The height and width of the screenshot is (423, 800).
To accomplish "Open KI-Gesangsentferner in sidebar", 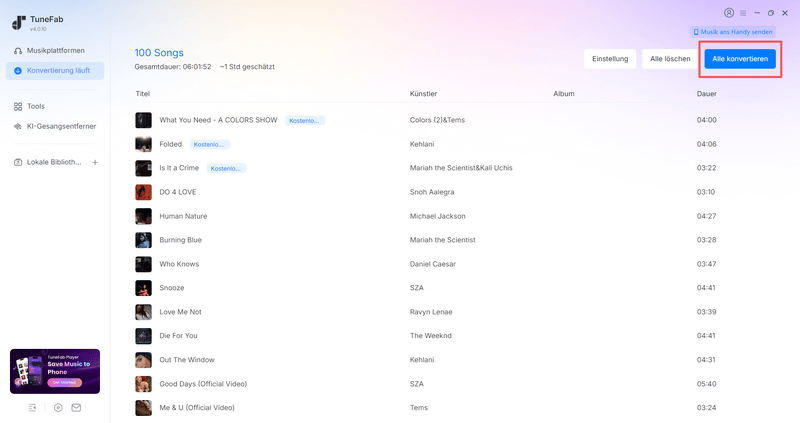I will click(55, 126).
